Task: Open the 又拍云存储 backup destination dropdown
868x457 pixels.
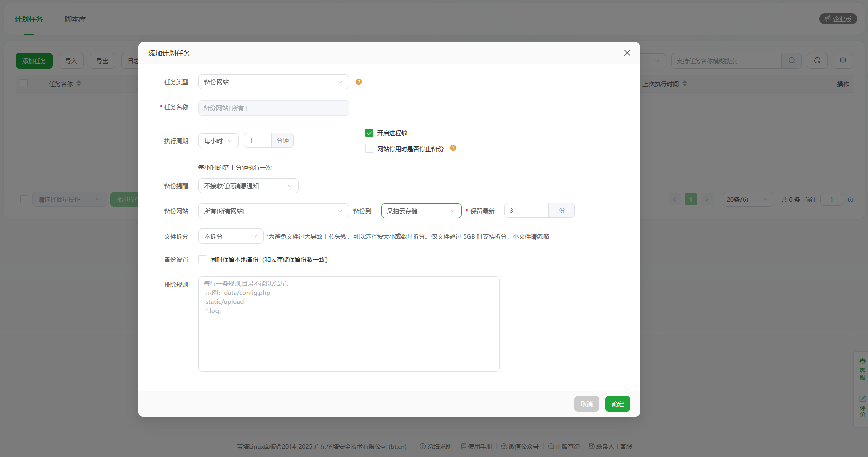Action: click(421, 211)
